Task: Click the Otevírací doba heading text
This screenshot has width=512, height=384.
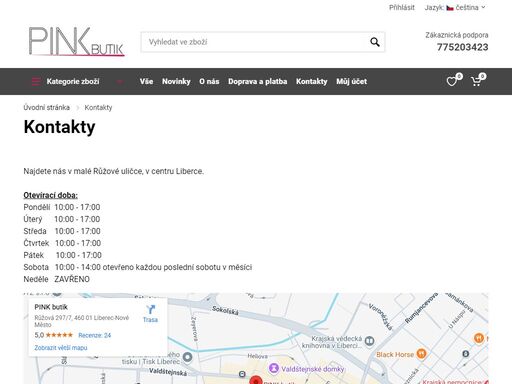Action: [x=50, y=195]
